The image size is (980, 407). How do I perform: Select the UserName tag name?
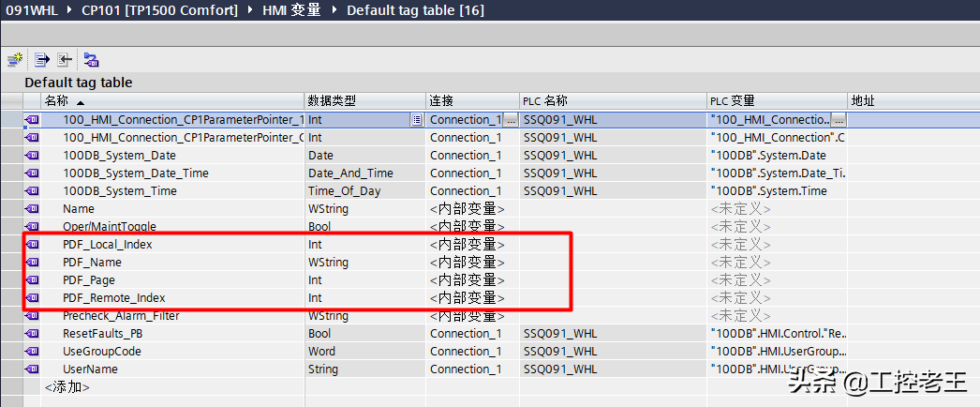(x=90, y=369)
